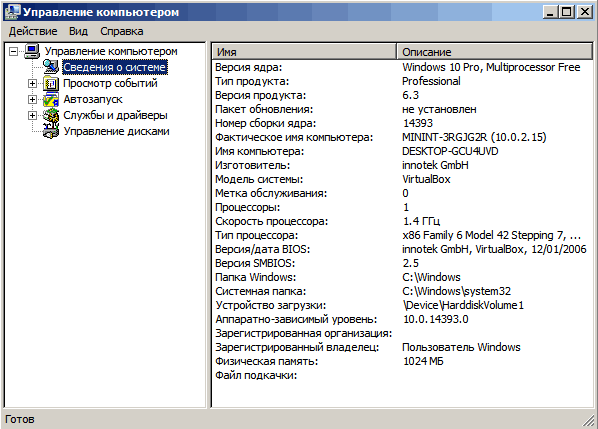Select the Имя компьютера row
The image size is (598, 429).
click(x=402, y=151)
